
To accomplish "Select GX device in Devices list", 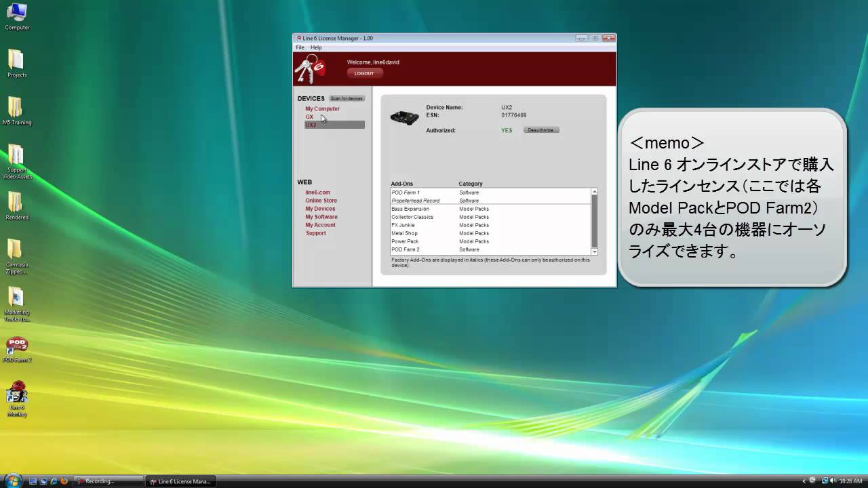I will [309, 117].
